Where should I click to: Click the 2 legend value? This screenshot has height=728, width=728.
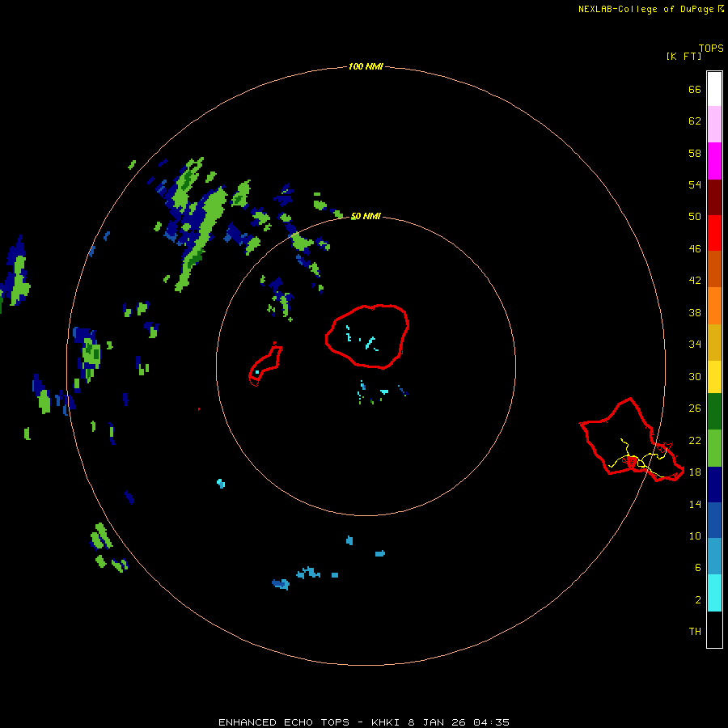click(697, 600)
